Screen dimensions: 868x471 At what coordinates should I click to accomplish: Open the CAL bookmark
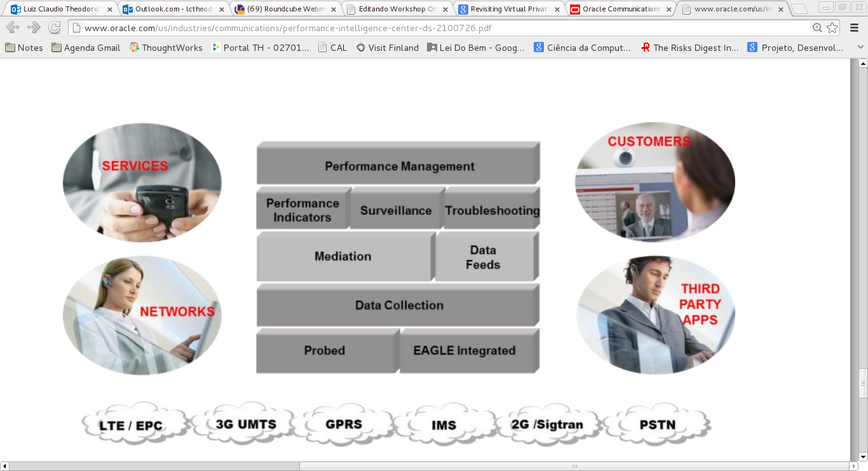[x=332, y=48]
